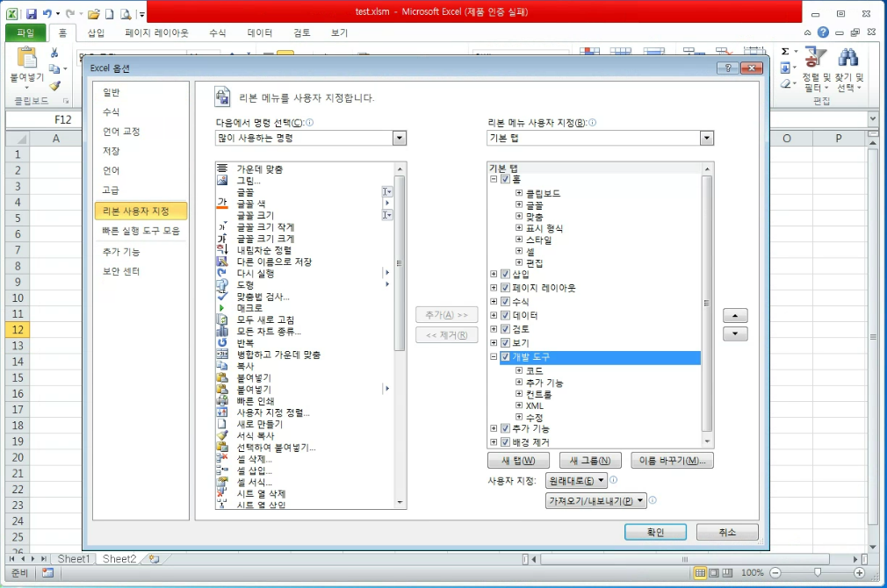Click the print preview icon in quick access toolbar

click(x=126, y=13)
